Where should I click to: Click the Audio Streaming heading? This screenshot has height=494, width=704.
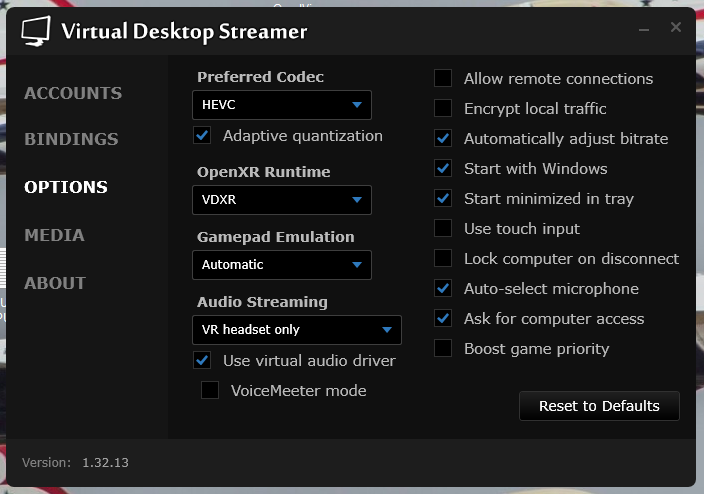262,302
